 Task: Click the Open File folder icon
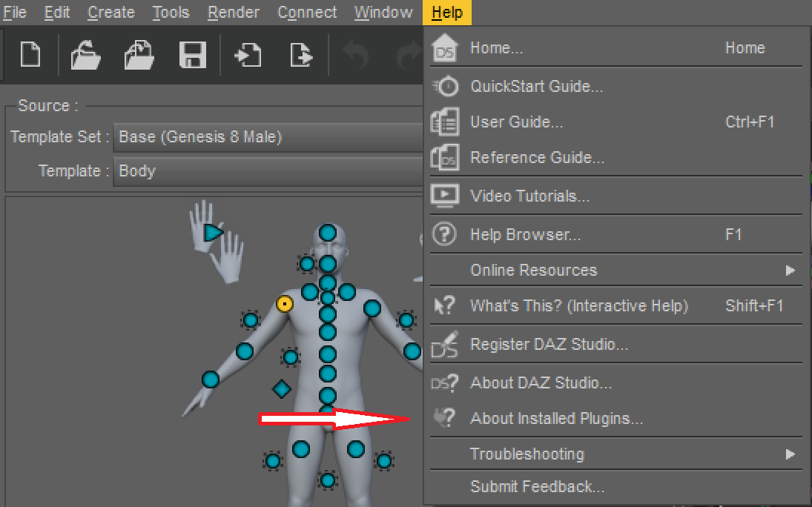(85, 55)
